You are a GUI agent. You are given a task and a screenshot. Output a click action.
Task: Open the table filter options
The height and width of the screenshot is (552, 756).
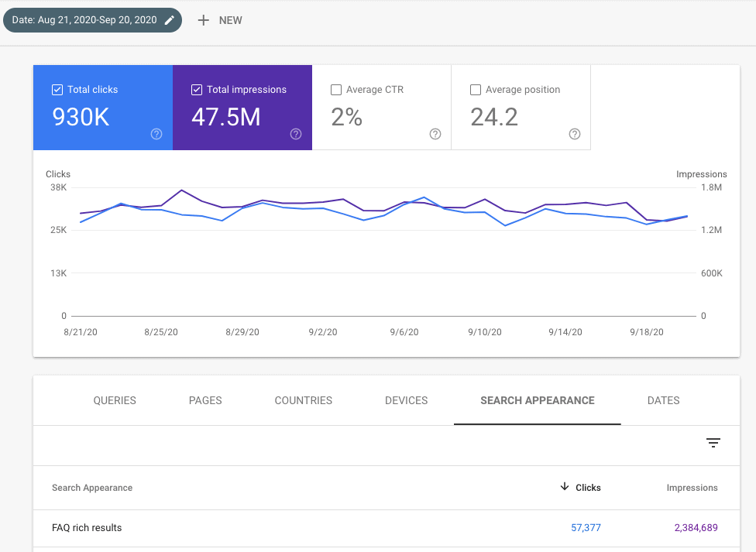click(713, 443)
